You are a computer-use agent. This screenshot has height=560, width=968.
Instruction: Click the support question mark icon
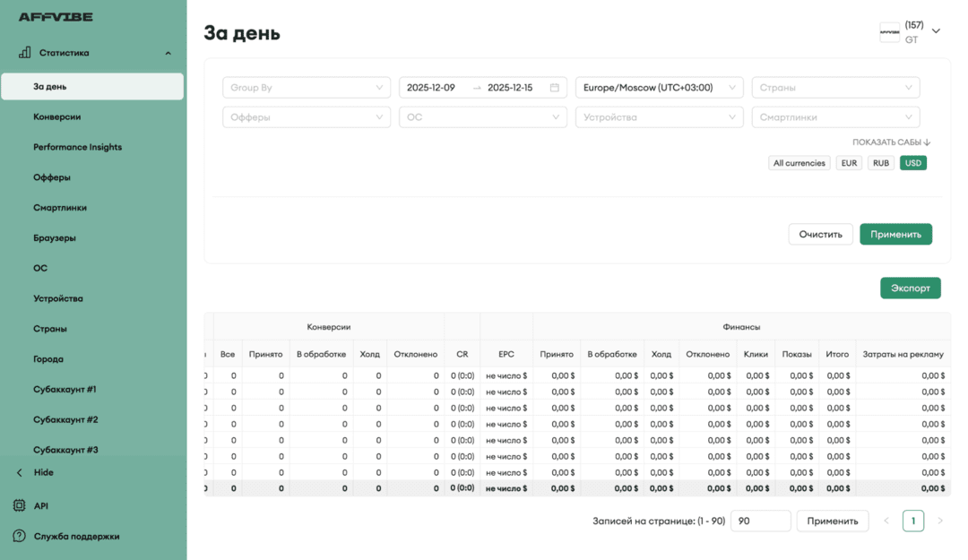pyautogui.click(x=20, y=537)
